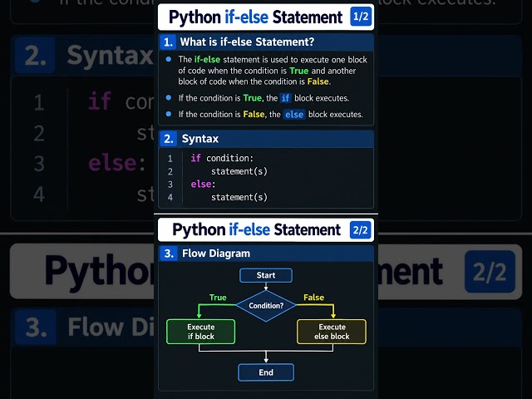The height and width of the screenshot is (399, 532).
Task: Click the 'Condition?' diamond
Action: coord(266,306)
